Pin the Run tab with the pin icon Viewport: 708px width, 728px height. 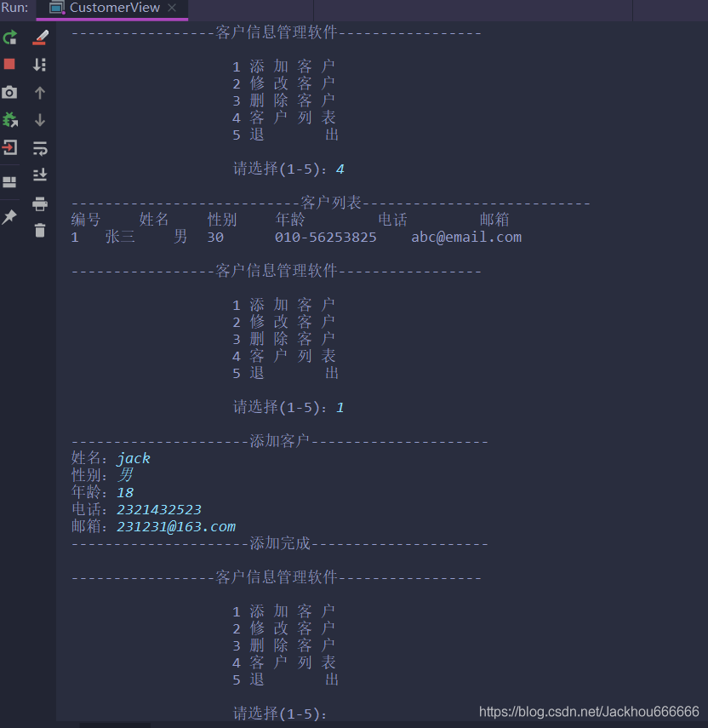[x=9, y=216]
